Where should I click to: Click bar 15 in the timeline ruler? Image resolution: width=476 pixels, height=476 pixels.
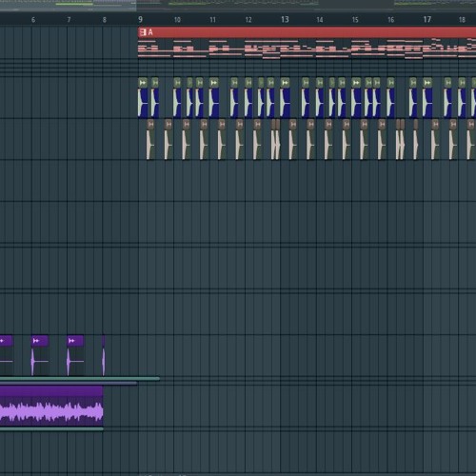pyautogui.click(x=355, y=20)
